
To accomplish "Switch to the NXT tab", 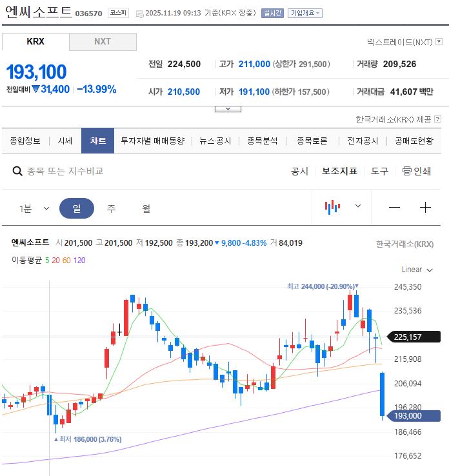I will click(x=103, y=41).
